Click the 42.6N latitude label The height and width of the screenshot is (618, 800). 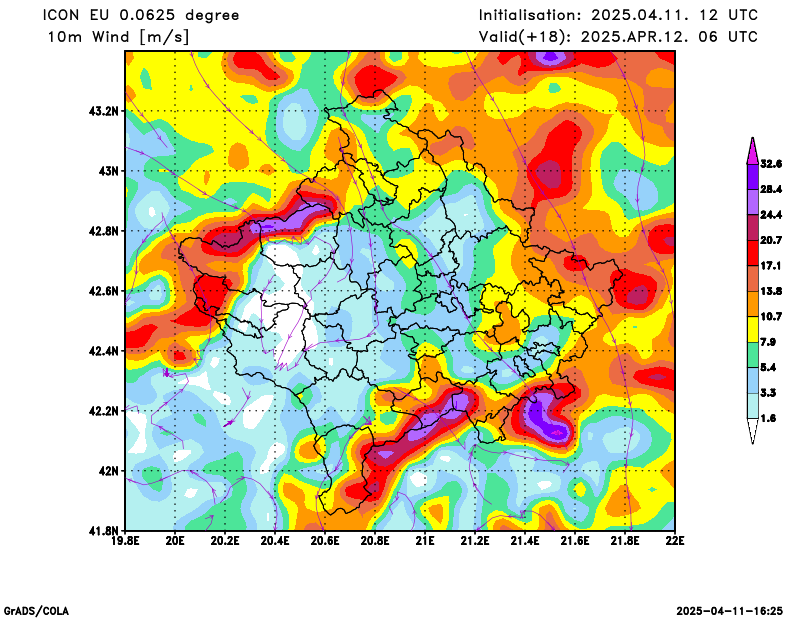point(104,291)
